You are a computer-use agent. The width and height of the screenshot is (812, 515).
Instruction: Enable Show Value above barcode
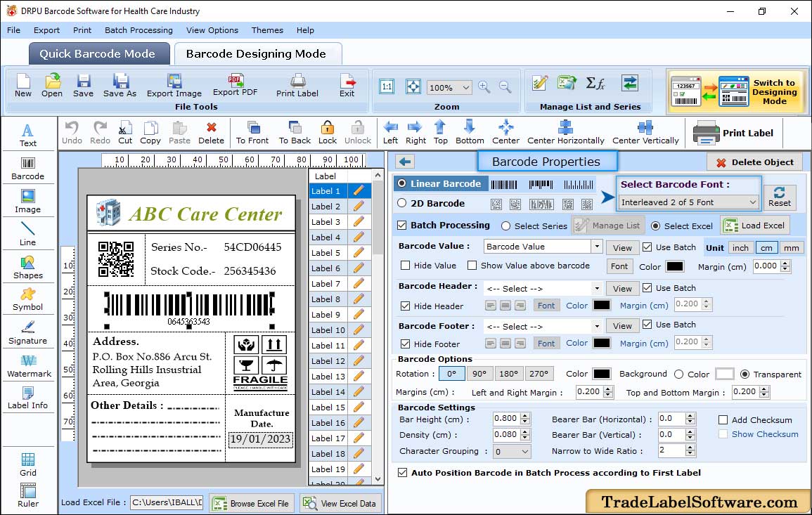[472, 266]
